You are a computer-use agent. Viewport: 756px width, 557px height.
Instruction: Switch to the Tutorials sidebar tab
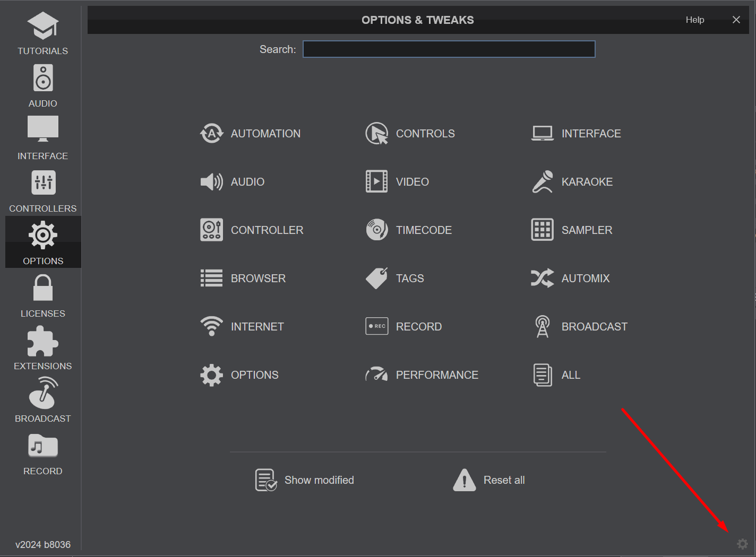click(x=43, y=33)
